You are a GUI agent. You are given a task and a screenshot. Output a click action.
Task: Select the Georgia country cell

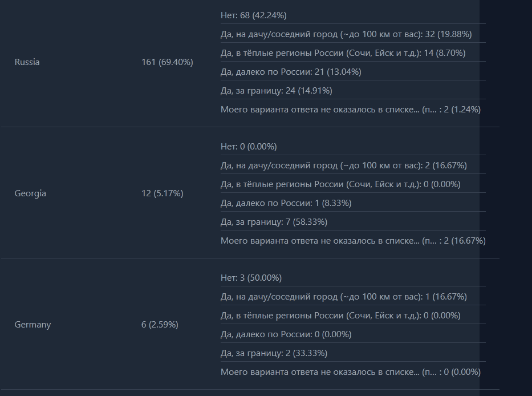point(30,193)
